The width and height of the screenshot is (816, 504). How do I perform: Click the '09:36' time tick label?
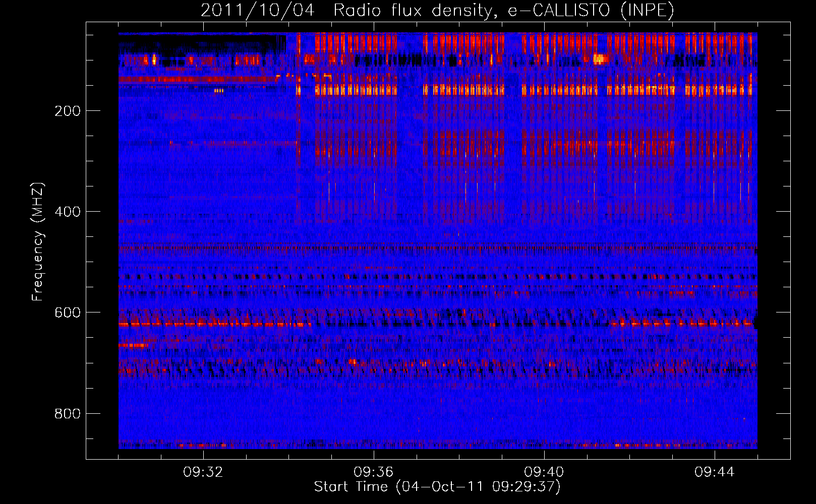coord(374,472)
